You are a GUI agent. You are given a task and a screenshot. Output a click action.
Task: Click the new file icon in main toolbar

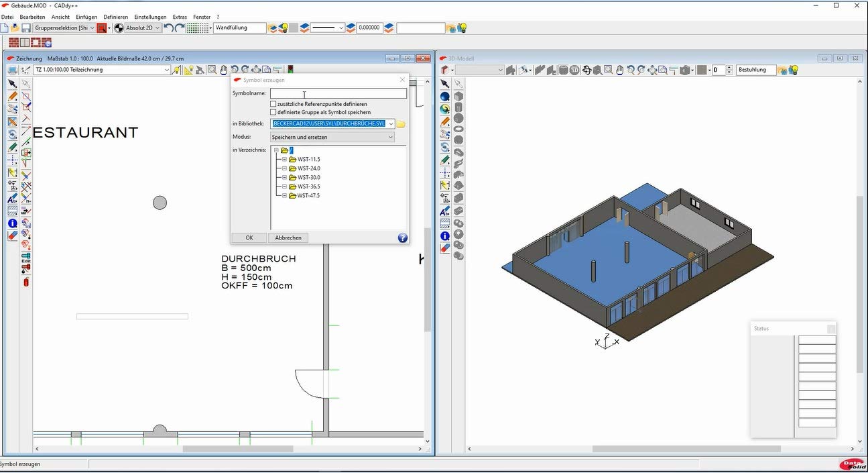[5, 28]
